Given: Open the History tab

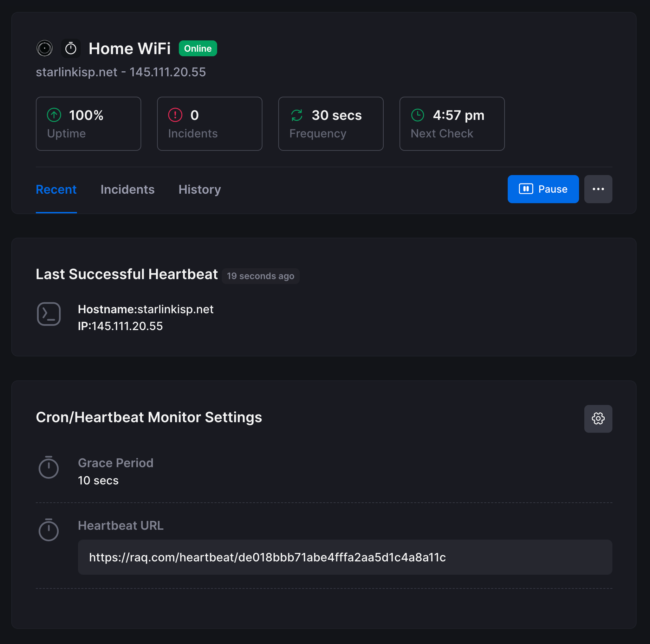Looking at the screenshot, I should [200, 189].
